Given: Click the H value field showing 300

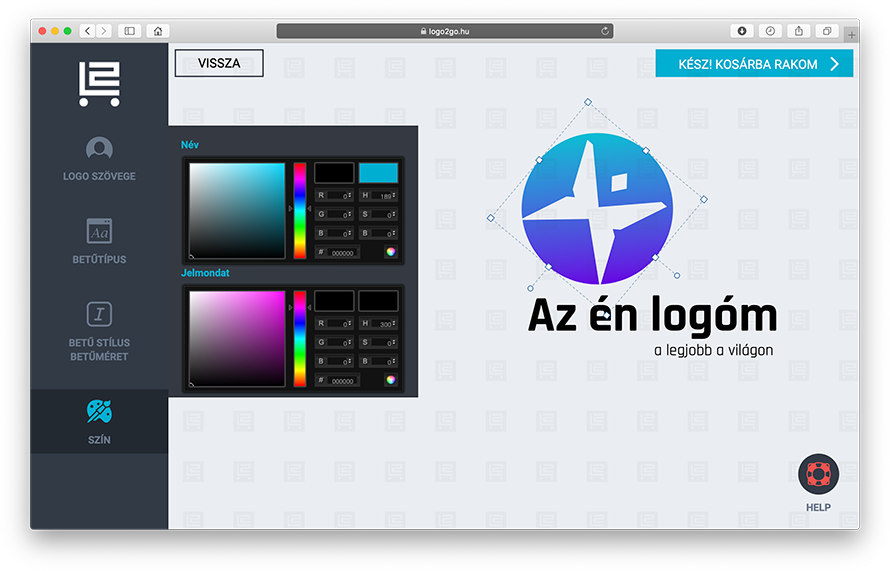Looking at the screenshot, I should tap(379, 324).
